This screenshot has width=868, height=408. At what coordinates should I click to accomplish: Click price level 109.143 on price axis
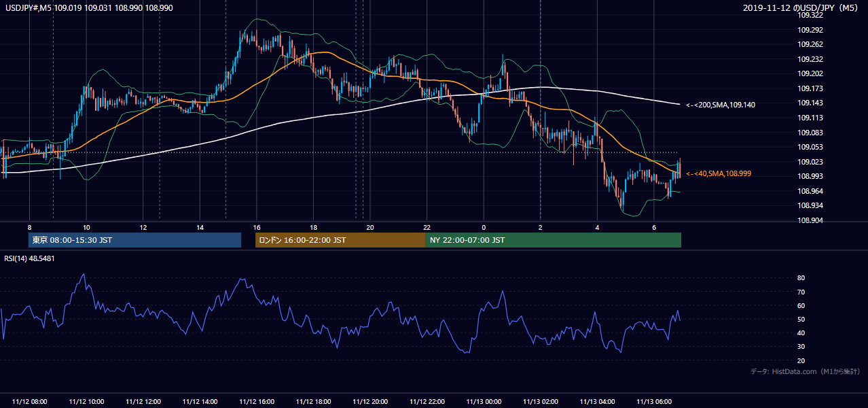(x=810, y=103)
